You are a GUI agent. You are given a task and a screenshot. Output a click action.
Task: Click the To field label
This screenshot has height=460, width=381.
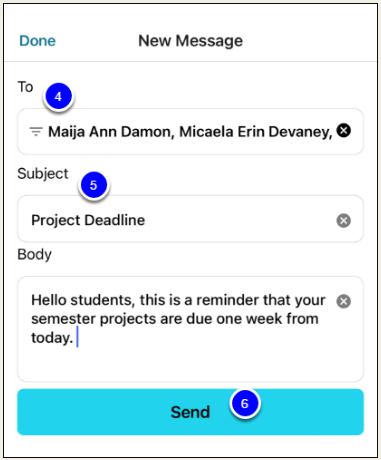[25, 87]
